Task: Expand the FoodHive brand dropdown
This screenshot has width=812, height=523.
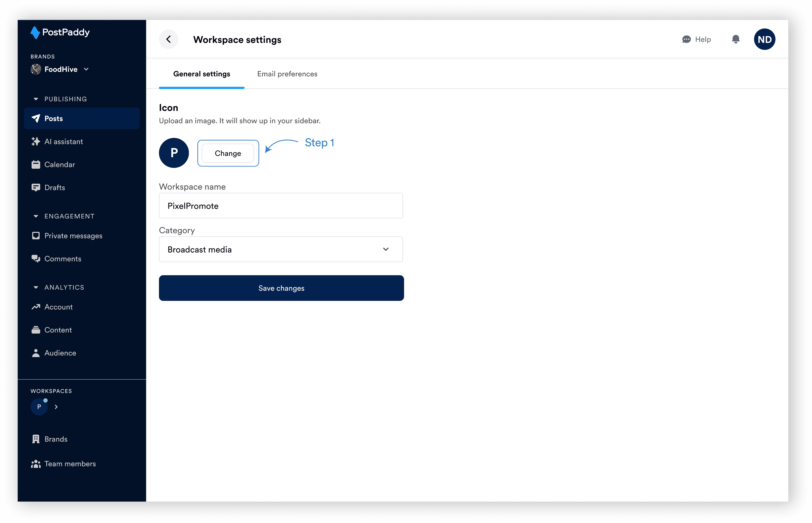Action: tap(86, 69)
